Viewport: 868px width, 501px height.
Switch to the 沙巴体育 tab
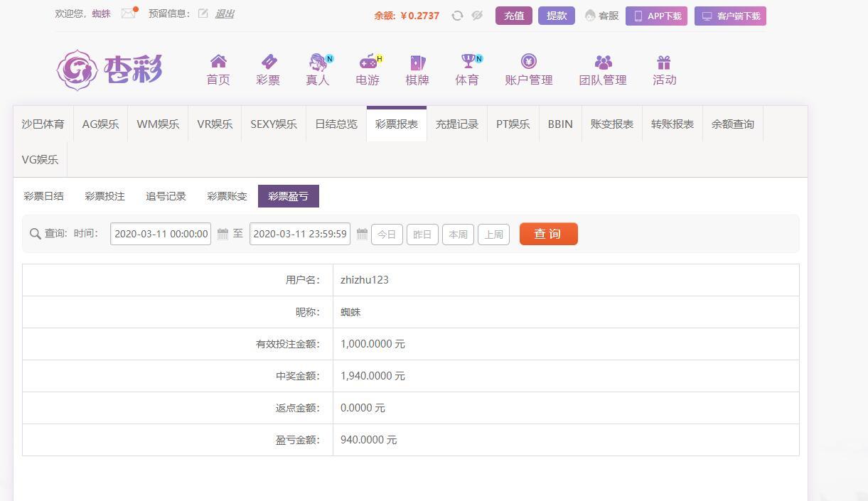pyautogui.click(x=43, y=124)
